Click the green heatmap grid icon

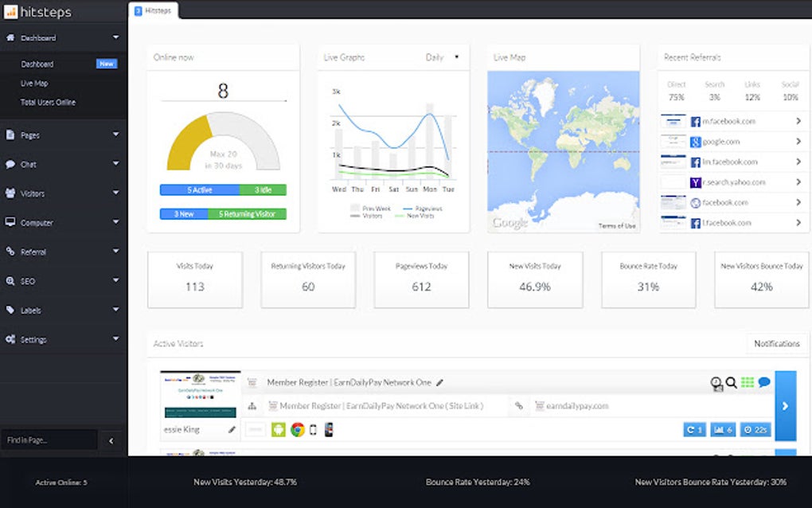pyautogui.click(x=747, y=381)
